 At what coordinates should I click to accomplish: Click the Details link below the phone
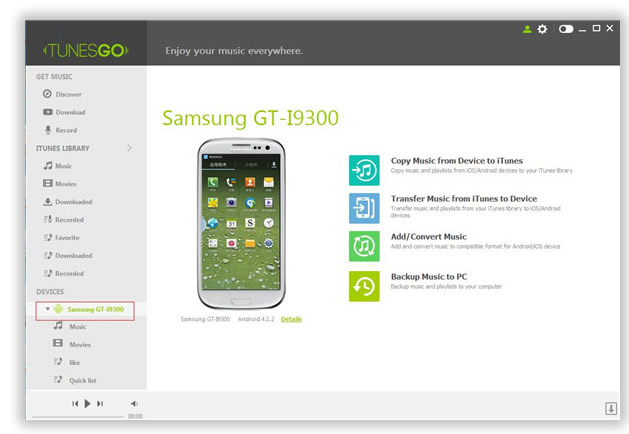[291, 319]
